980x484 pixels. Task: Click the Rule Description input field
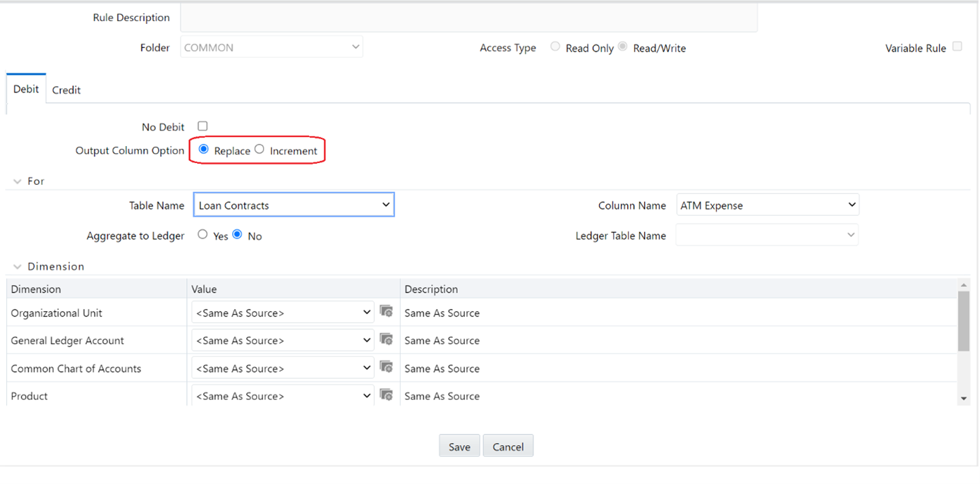pos(468,17)
